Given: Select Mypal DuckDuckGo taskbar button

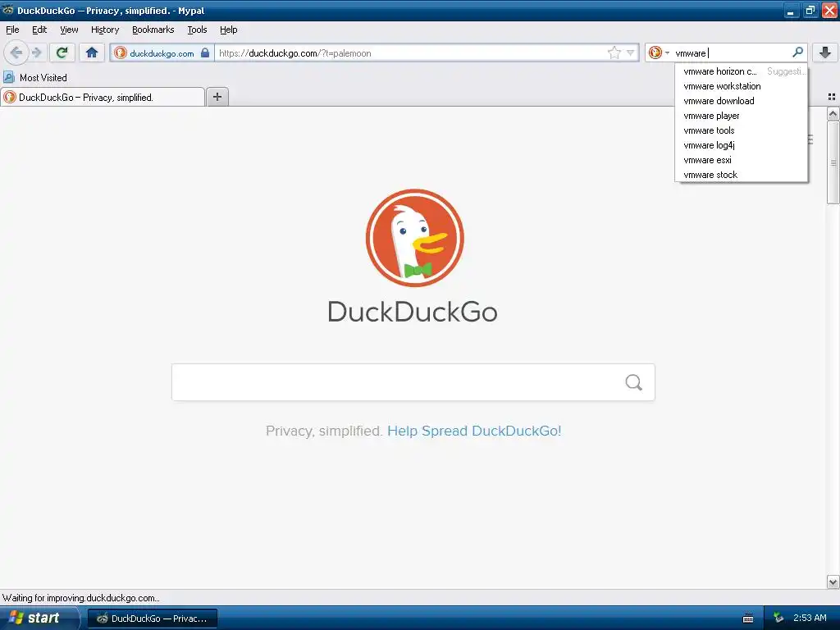Looking at the screenshot, I should [x=153, y=619].
